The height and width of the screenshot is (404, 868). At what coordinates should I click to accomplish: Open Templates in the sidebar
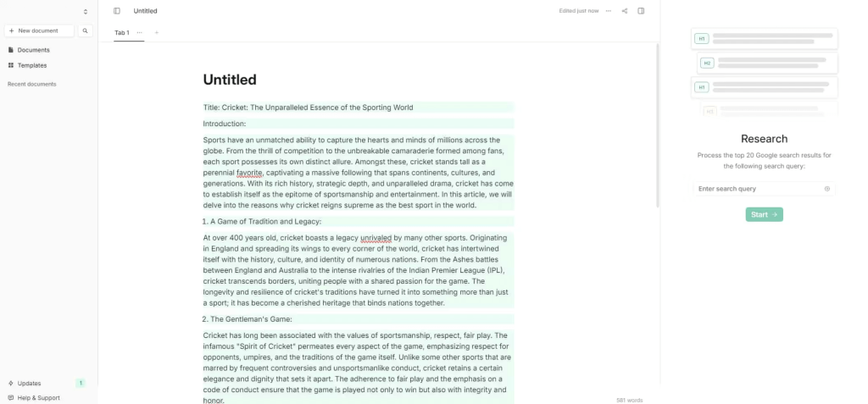tap(32, 65)
